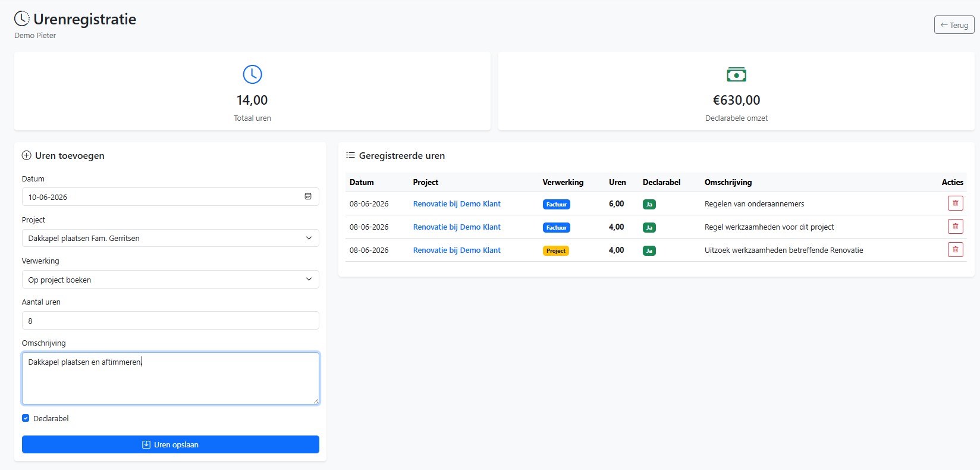Viewport: 980px width, 470px height.
Task: Go back using the Terug button
Action: click(x=954, y=25)
